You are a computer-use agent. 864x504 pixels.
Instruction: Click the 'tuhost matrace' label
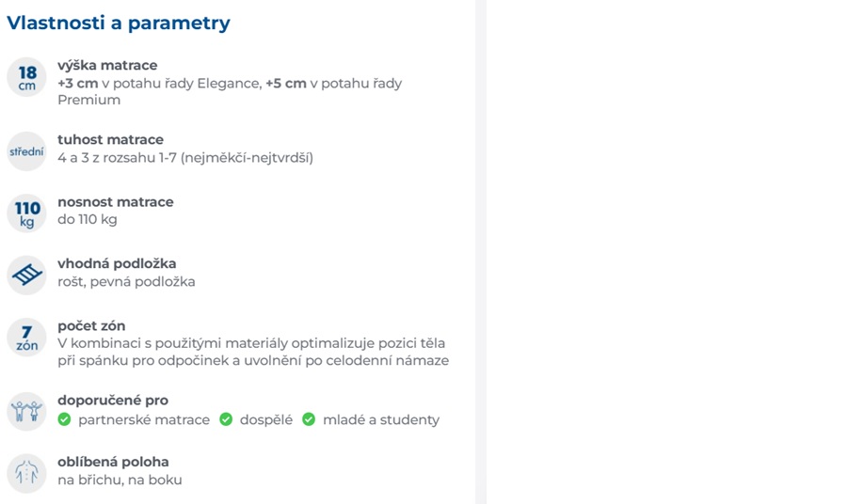(111, 139)
